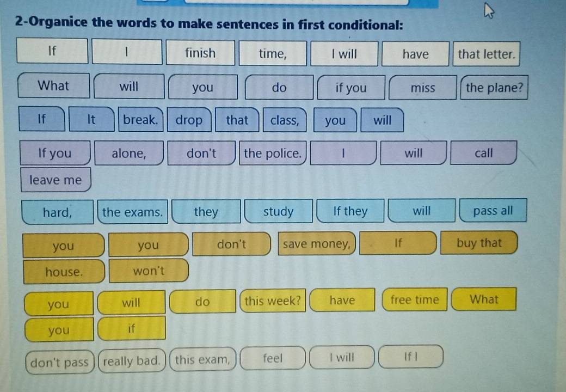The width and height of the screenshot is (566, 392).
Task: Click the 'won't' word tile
Action: pyautogui.click(x=149, y=271)
